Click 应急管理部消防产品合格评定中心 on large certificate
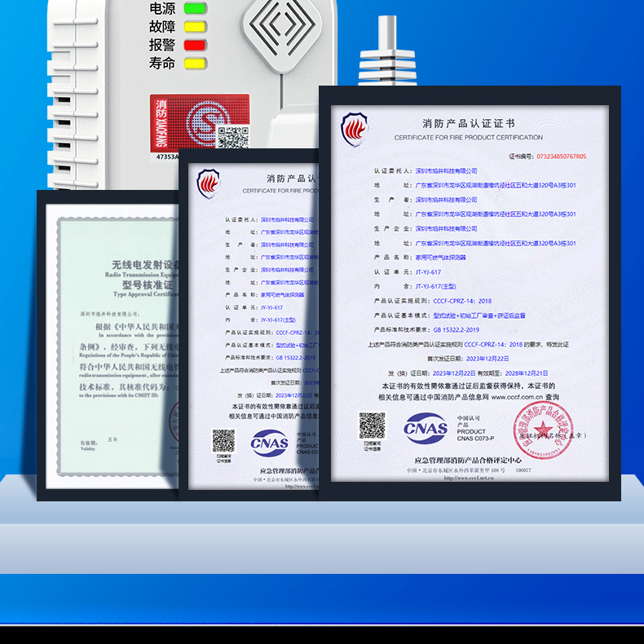 pos(468,461)
